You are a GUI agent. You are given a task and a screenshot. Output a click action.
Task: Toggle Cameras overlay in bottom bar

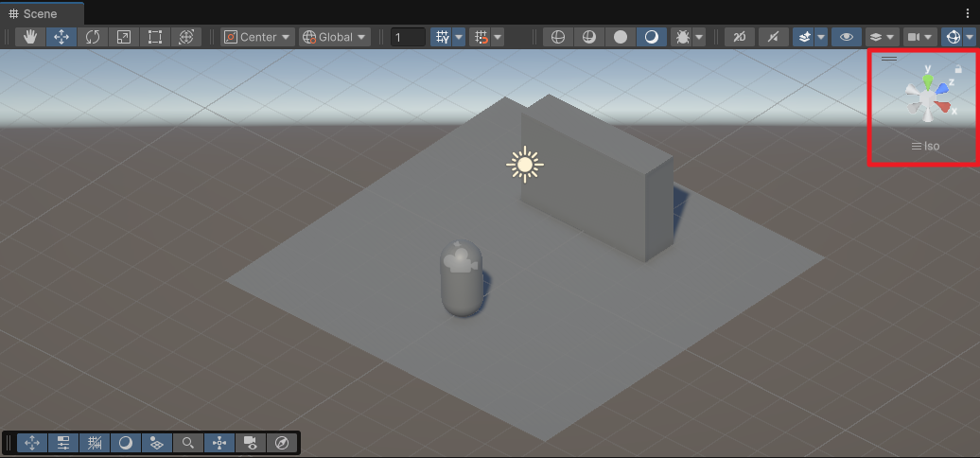(x=250, y=443)
